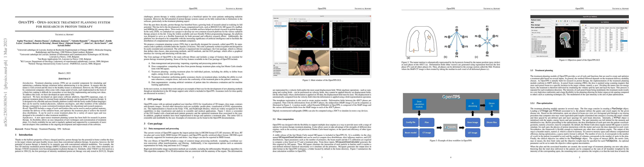Open the Drop mode: auto dropdown in Figure 1
The height and width of the screenshot is (167, 644).
tap(304, 19)
